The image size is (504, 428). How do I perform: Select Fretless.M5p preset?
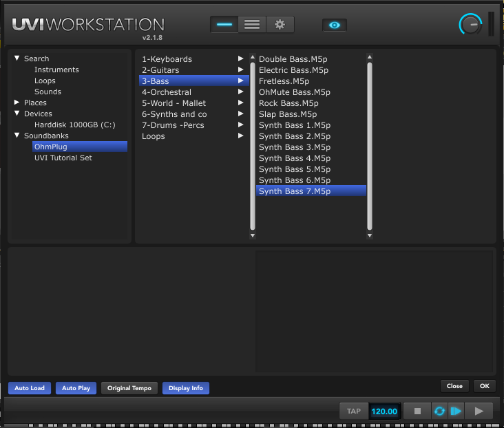point(311,81)
